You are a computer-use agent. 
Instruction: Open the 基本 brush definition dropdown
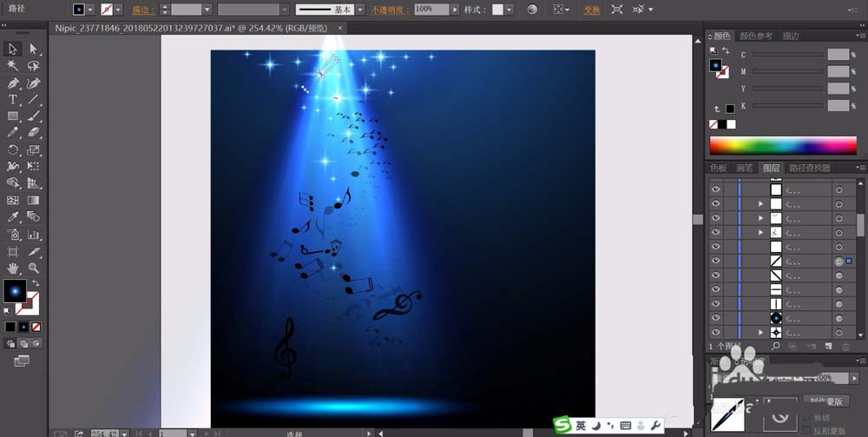pos(360,10)
